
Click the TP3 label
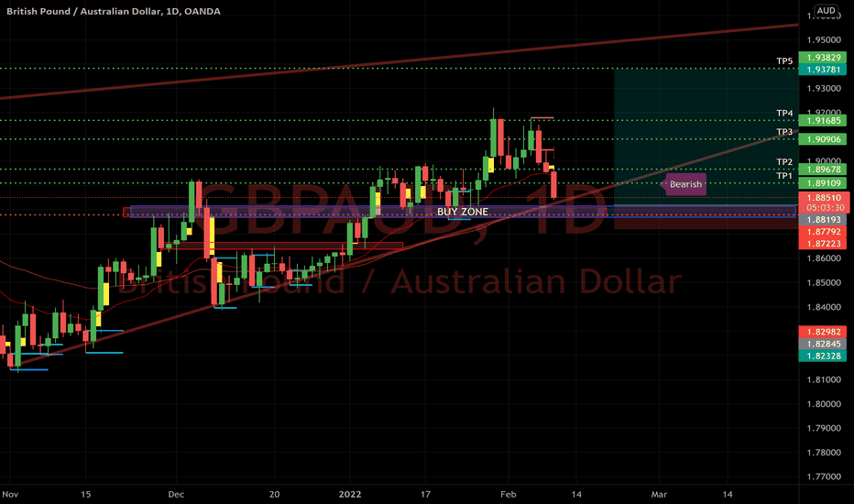coord(784,132)
